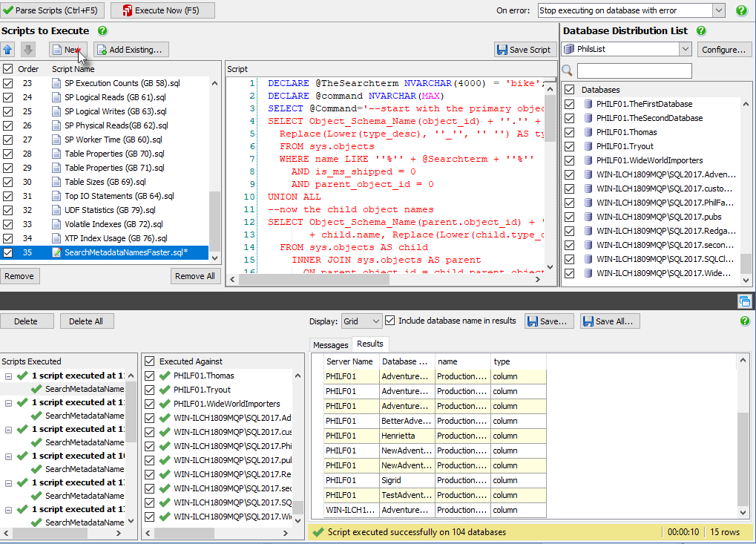Create a New script

pos(68,50)
